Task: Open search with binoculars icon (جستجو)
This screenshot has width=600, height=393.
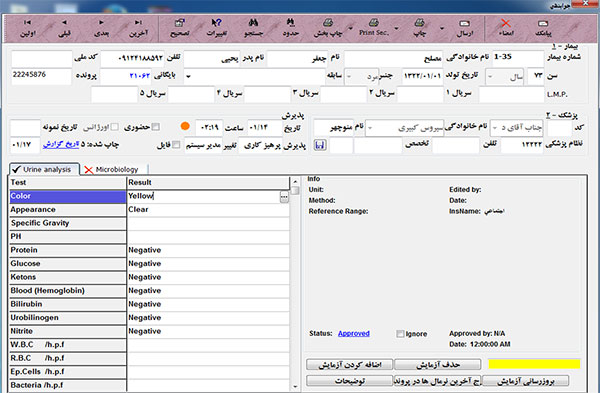Action: (x=253, y=28)
